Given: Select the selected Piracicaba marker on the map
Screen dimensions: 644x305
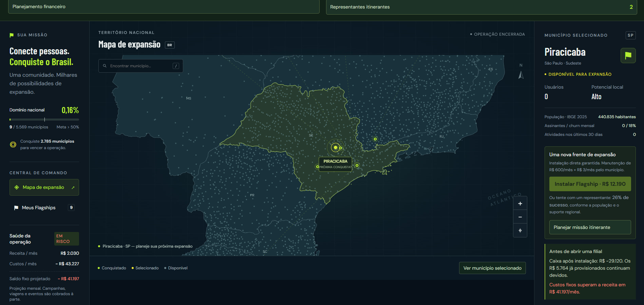Looking at the screenshot, I should pyautogui.click(x=336, y=147).
